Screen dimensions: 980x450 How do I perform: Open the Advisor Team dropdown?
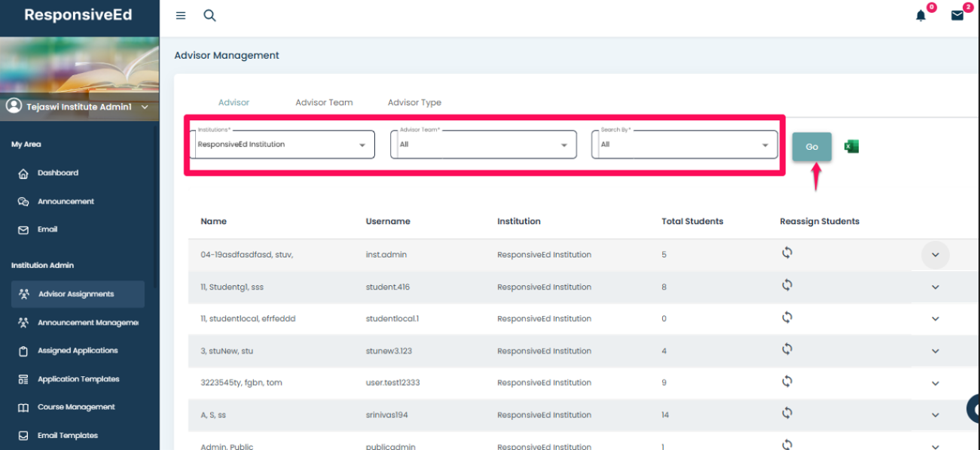[484, 144]
